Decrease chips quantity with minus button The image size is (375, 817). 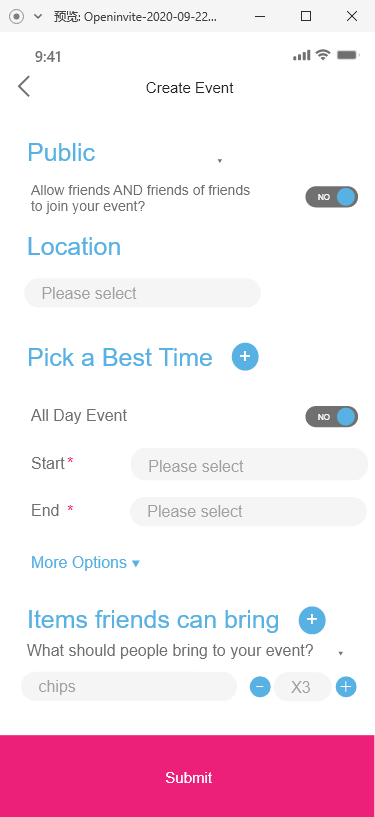coord(260,687)
